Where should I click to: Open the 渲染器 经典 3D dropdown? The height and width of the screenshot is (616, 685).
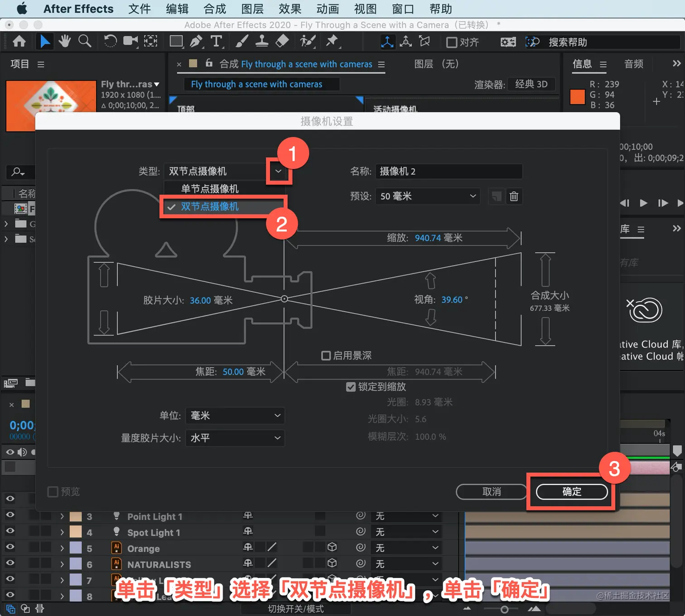(531, 84)
